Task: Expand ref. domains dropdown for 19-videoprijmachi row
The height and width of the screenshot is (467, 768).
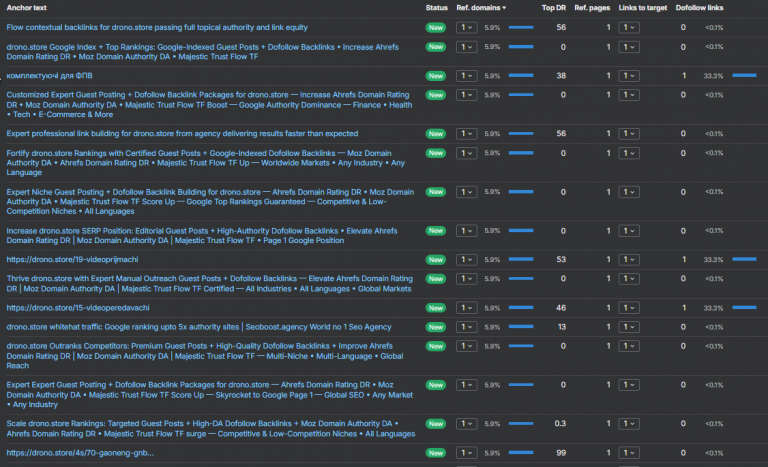Action: (466, 259)
